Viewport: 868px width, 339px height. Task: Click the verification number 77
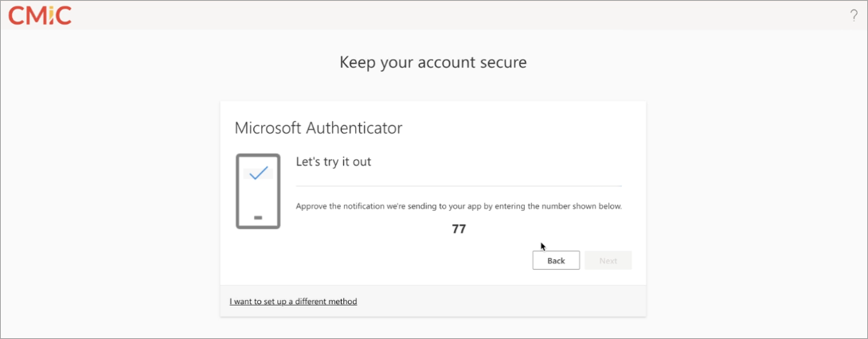[459, 229]
